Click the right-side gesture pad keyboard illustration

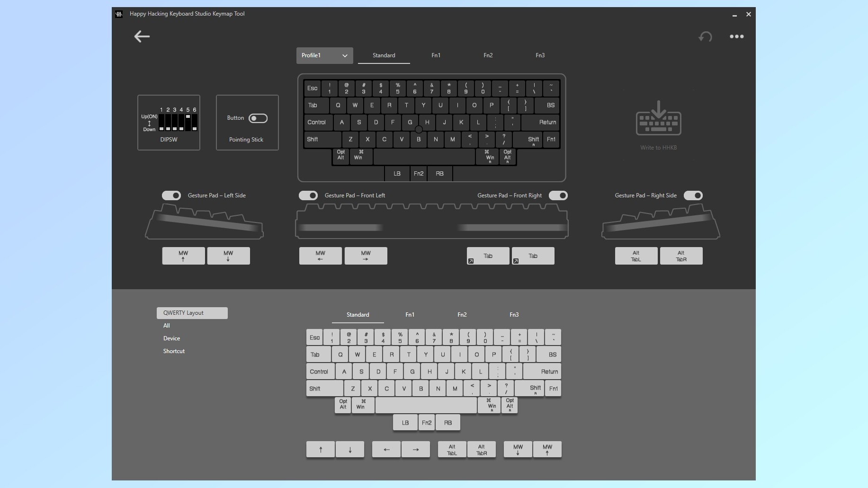(x=660, y=222)
